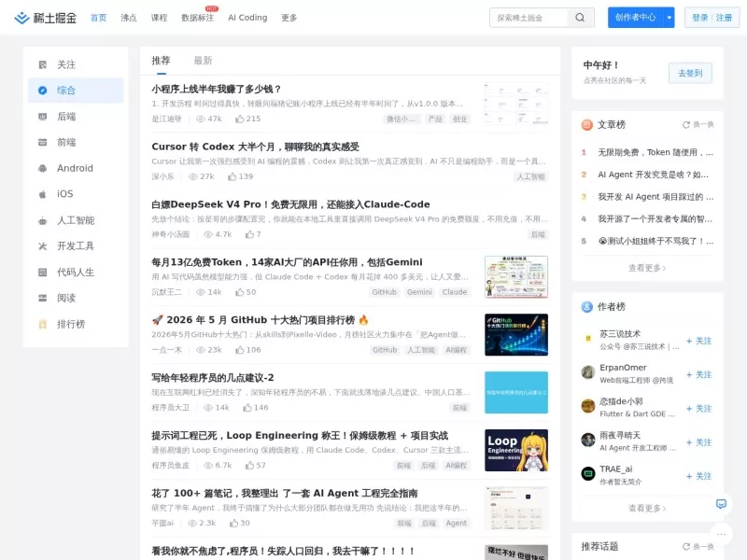Open ranked article 2 AI Agent 开发究竟是啥
The width and height of the screenshot is (747, 560).
653,175
